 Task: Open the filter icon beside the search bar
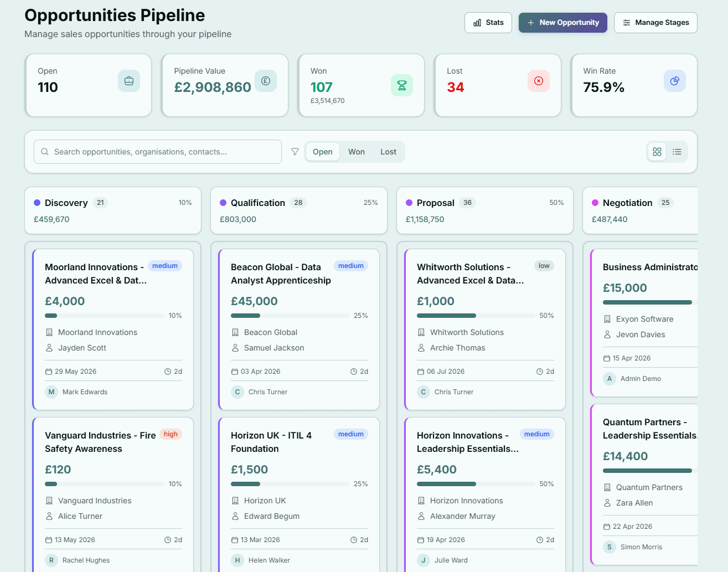coord(295,151)
